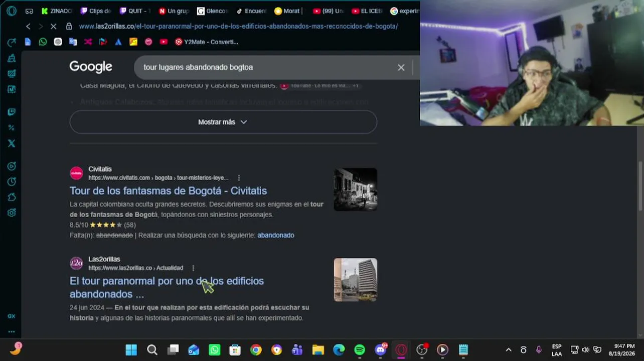The image size is (644, 361).
Task: Open the GX Corner gamepad icon
Action: pos(29,11)
